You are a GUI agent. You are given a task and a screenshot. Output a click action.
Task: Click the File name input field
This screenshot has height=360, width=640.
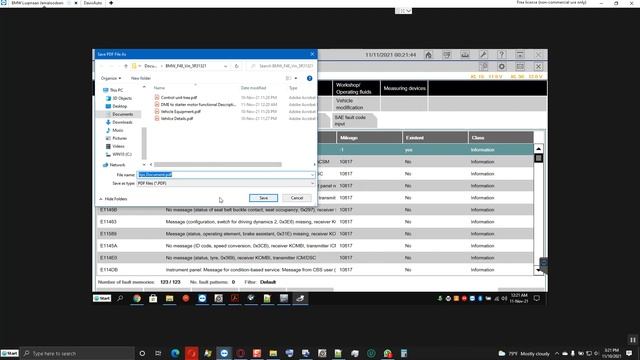[224, 175]
